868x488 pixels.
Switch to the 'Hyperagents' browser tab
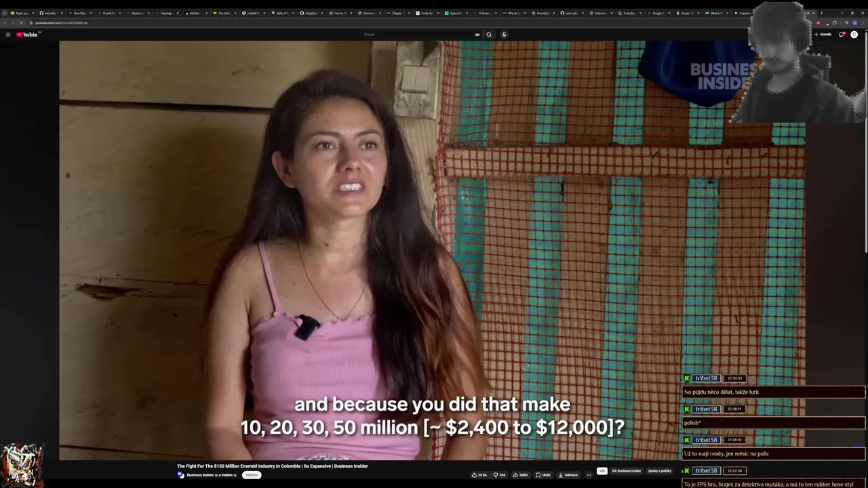click(165, 13)
